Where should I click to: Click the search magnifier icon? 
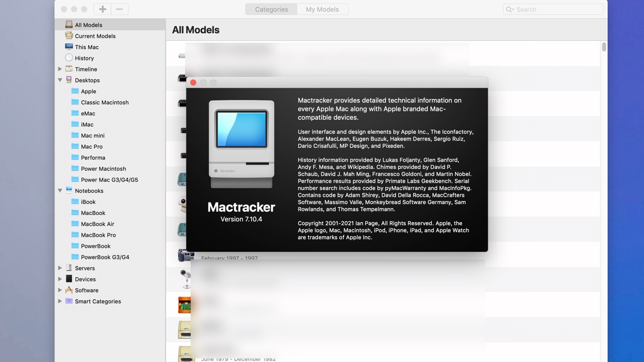point(510,9)
